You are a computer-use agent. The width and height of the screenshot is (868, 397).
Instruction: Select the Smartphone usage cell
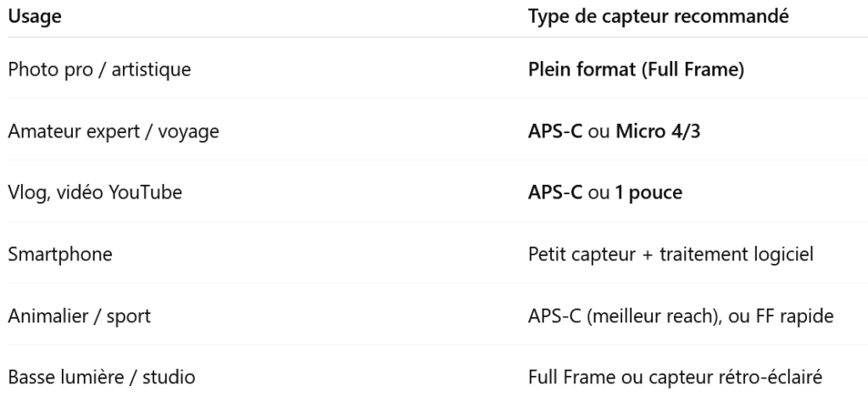pyautogui.click(x=60, y=254)
